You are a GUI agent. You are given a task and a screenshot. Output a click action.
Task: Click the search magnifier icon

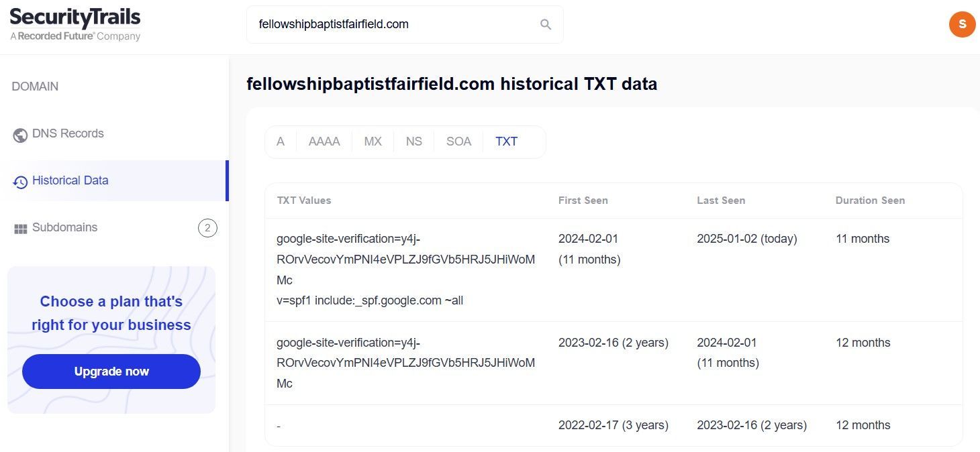[x=546, y=25]
